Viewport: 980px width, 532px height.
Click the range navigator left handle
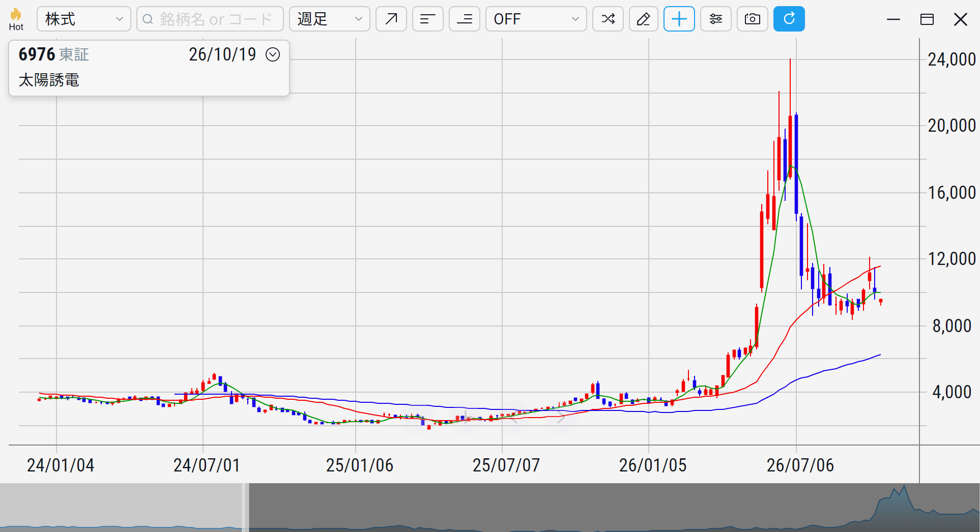point(245,508)
